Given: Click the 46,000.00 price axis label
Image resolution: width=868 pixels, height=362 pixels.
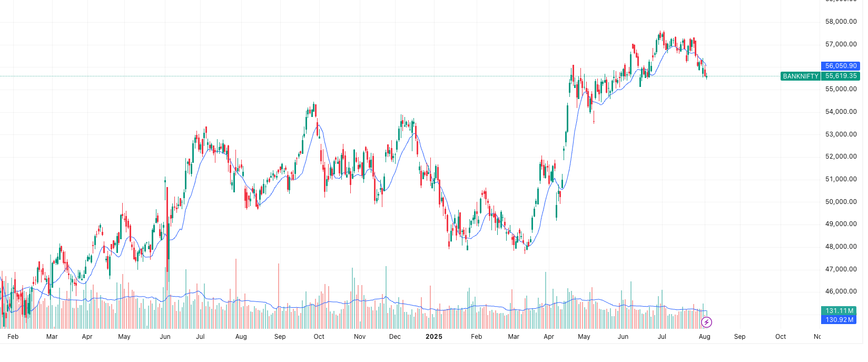Looking at the screenshot, I should pos(841,291).
